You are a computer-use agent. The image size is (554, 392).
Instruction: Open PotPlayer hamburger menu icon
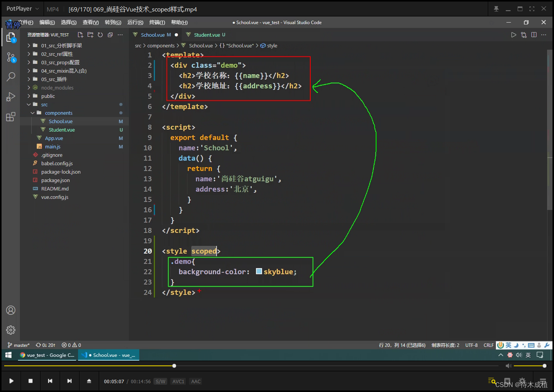pos(543,381)
